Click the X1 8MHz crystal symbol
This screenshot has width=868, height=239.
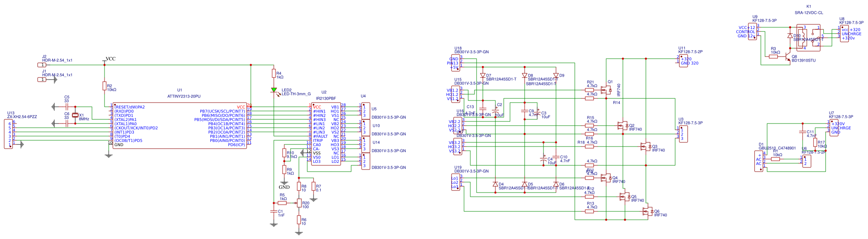point(75,116)
